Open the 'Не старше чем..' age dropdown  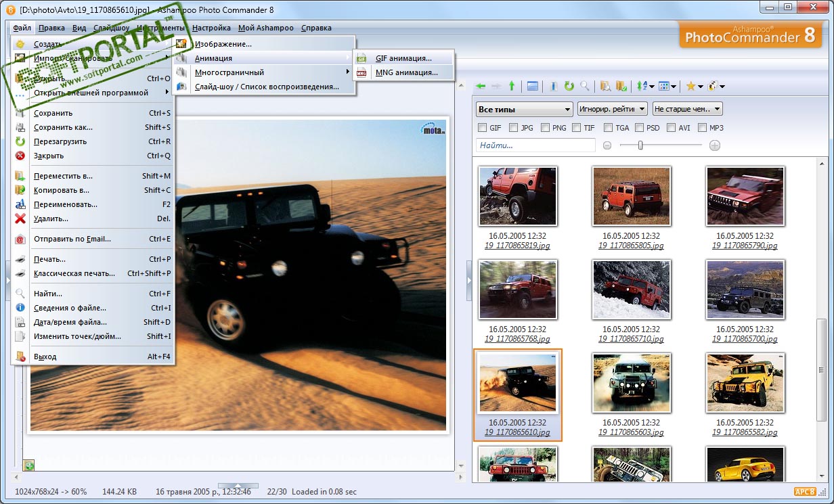686,109
